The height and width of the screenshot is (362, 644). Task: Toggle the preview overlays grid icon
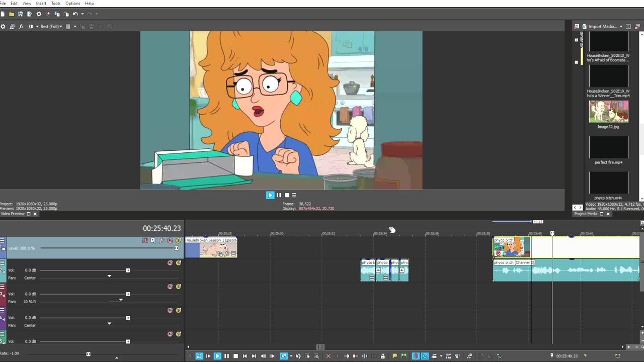coord(68,27)
